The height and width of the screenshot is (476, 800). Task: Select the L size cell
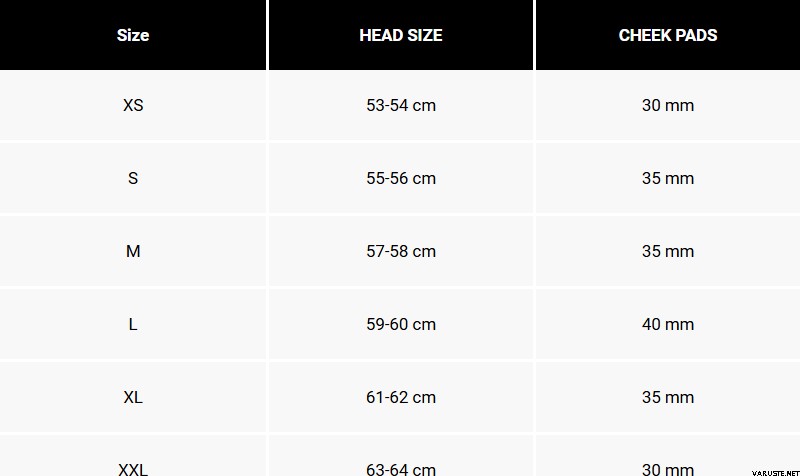[x=133, y=324]
